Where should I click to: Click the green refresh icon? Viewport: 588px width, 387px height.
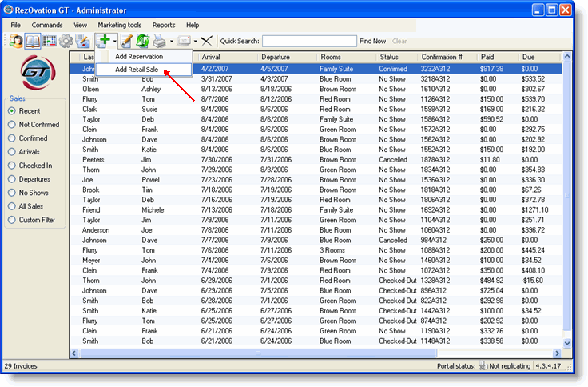(142, 41)
